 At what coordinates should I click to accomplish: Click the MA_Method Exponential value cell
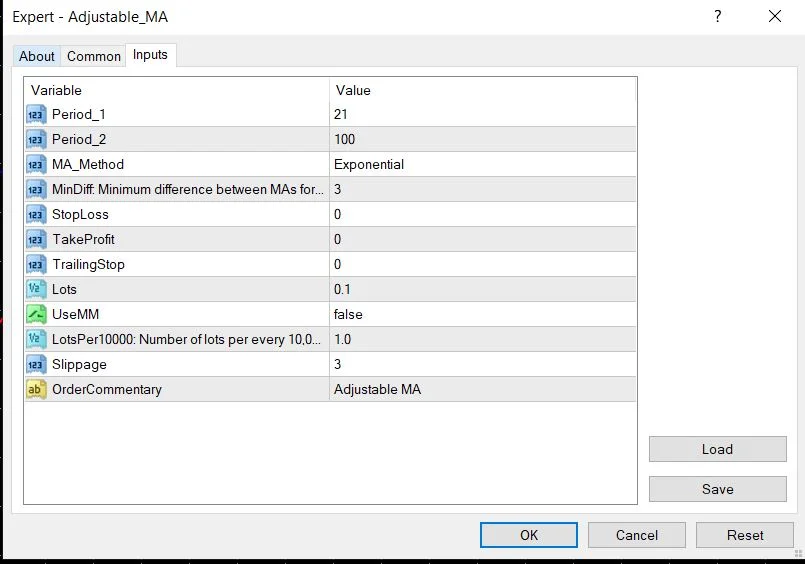point(482,165)
